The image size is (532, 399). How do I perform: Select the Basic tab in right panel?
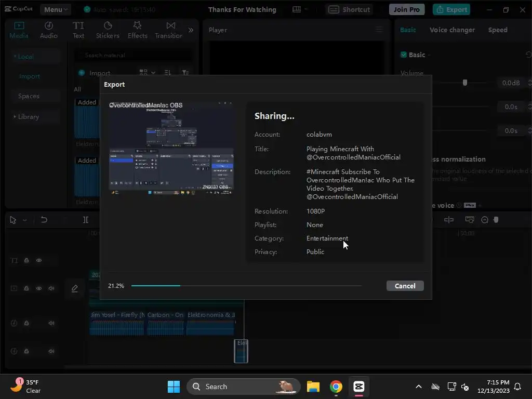(408, 30)
